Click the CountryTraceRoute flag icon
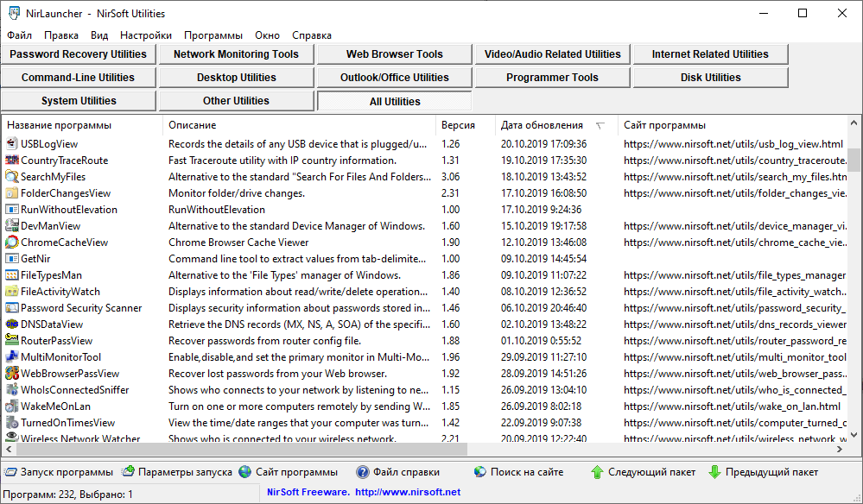863x504 pixels. (11, 161)
